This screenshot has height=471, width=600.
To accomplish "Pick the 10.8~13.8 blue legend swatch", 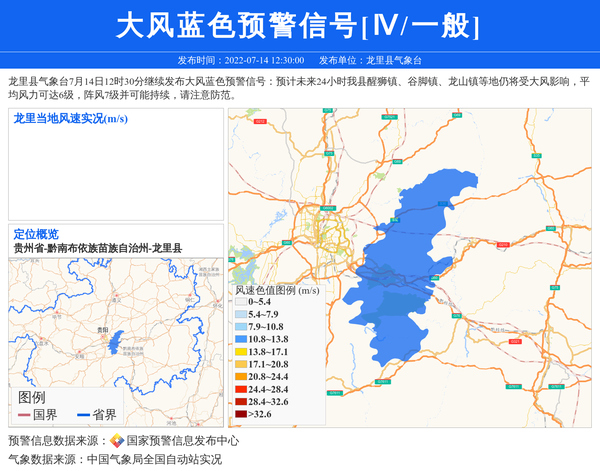I will click(240, 340).
